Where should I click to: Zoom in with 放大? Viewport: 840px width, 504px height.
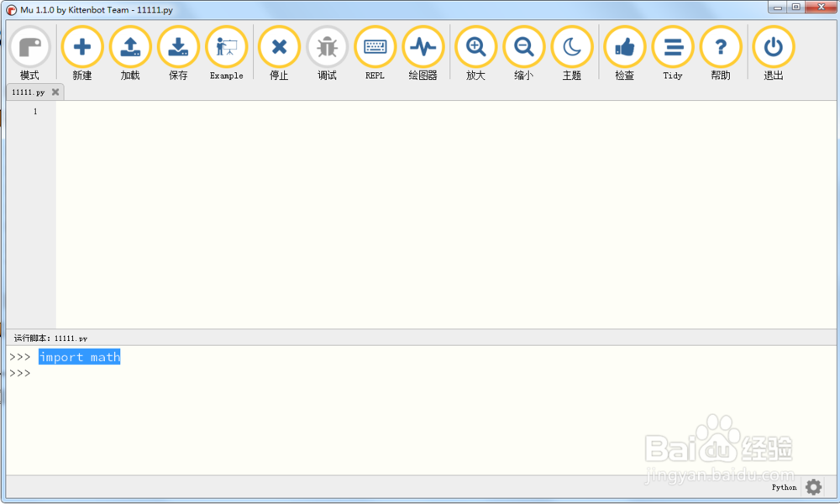click(475, 54)
